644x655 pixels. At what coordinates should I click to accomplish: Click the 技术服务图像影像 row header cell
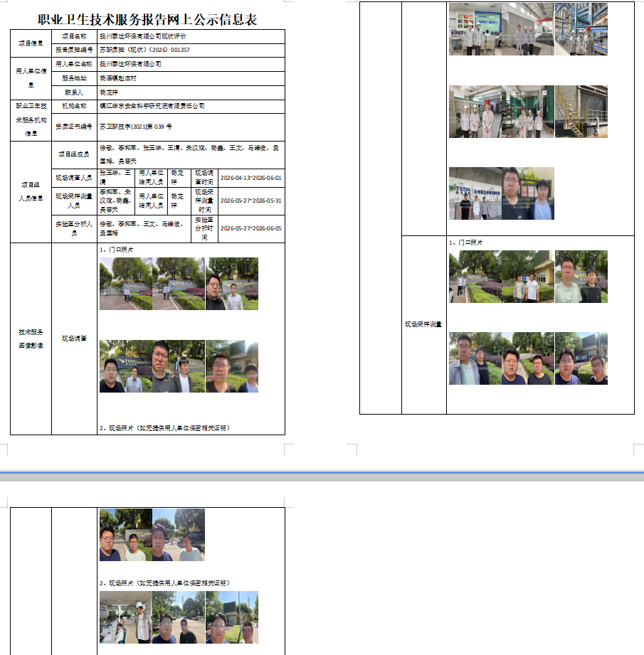31,339
